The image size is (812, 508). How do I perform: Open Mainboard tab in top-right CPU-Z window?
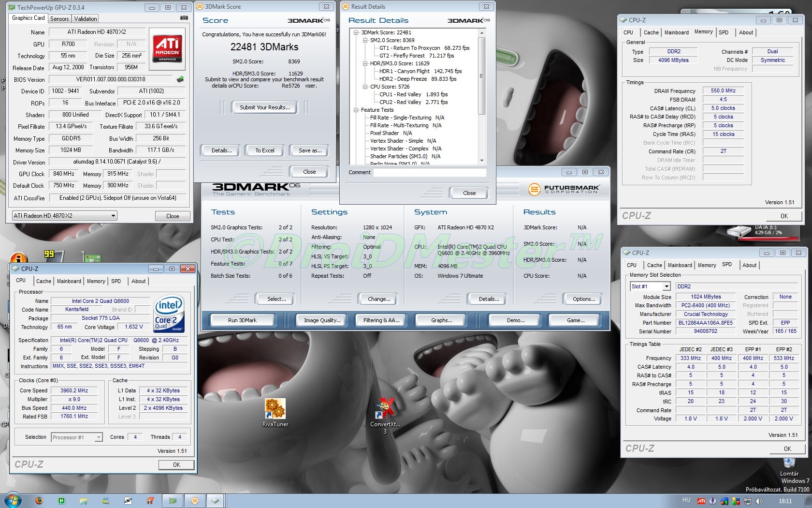click(676, 32)
